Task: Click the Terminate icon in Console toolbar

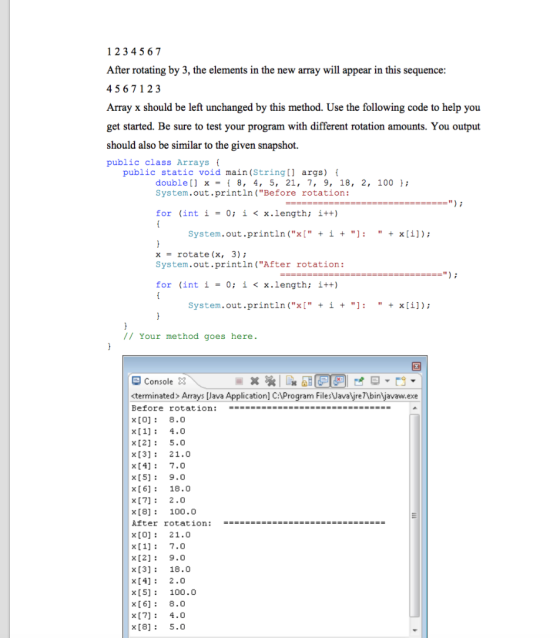Action: coord(239,381)
